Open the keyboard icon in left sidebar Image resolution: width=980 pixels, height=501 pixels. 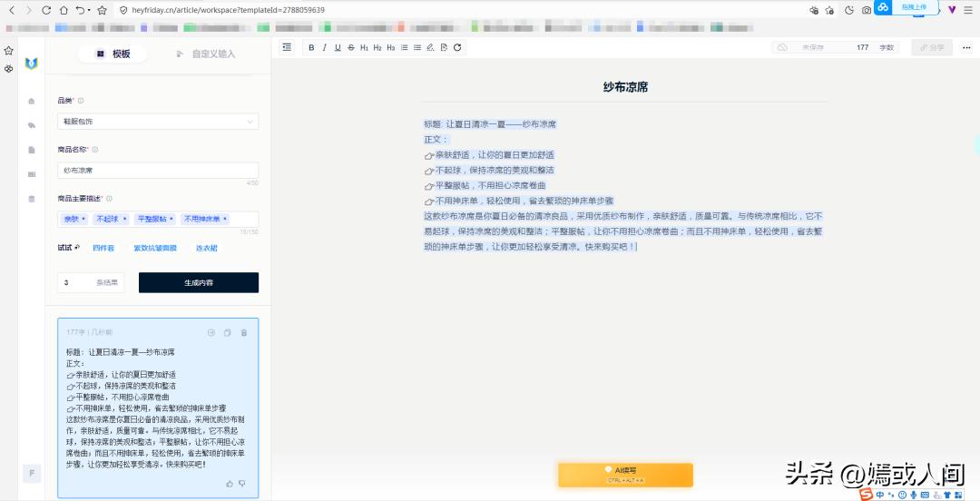point(31,174)
